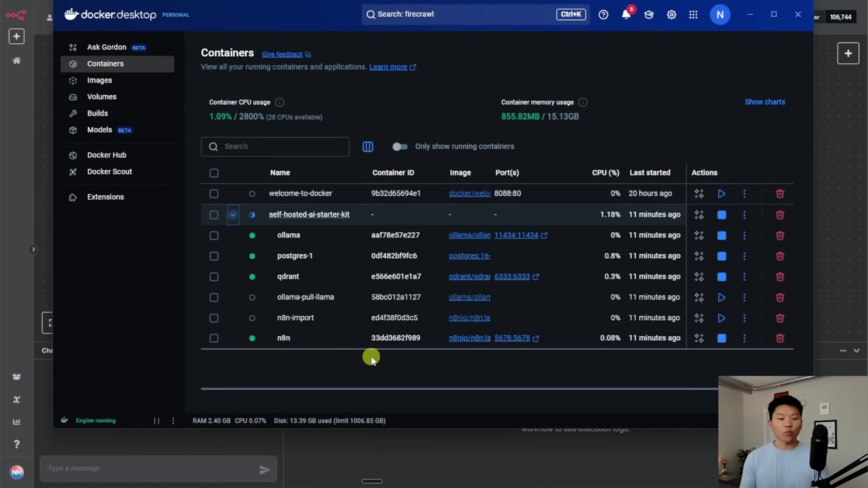The width and height of the screenshot is (868, 488).
Task: Collapse the self-hosted-ai-starter-kit group
Action: tap(233, 214)
